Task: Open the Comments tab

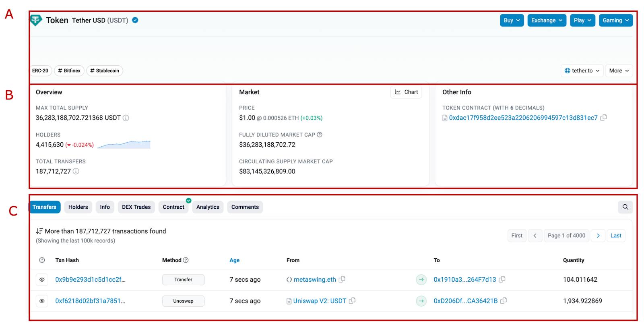Action: click(245, 207)
